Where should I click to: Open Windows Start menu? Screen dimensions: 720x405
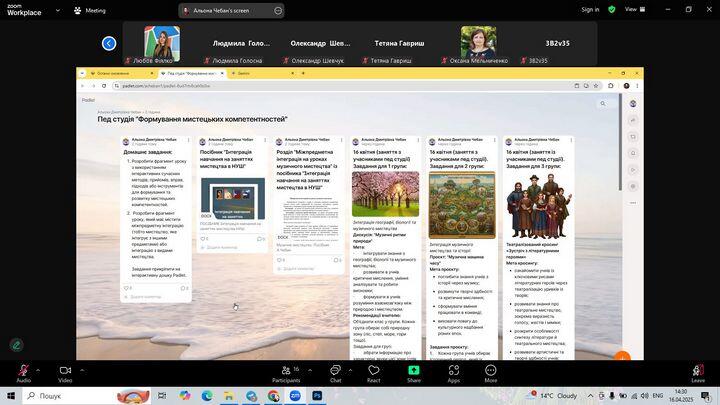(11, 396)
